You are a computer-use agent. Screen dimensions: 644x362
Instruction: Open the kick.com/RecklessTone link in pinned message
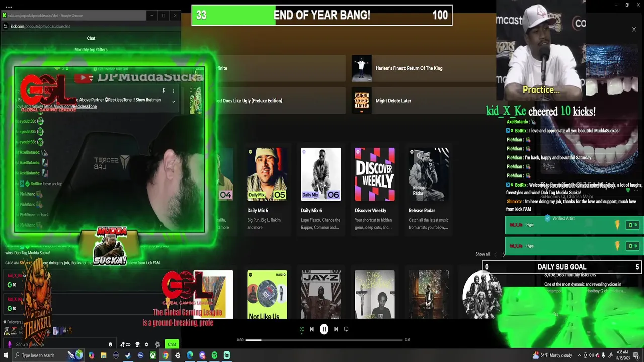pos(70,107)
